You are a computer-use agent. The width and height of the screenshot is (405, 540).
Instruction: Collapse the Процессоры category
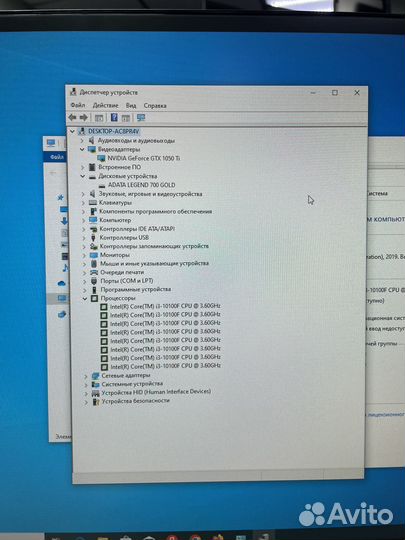tap(85, 299)
